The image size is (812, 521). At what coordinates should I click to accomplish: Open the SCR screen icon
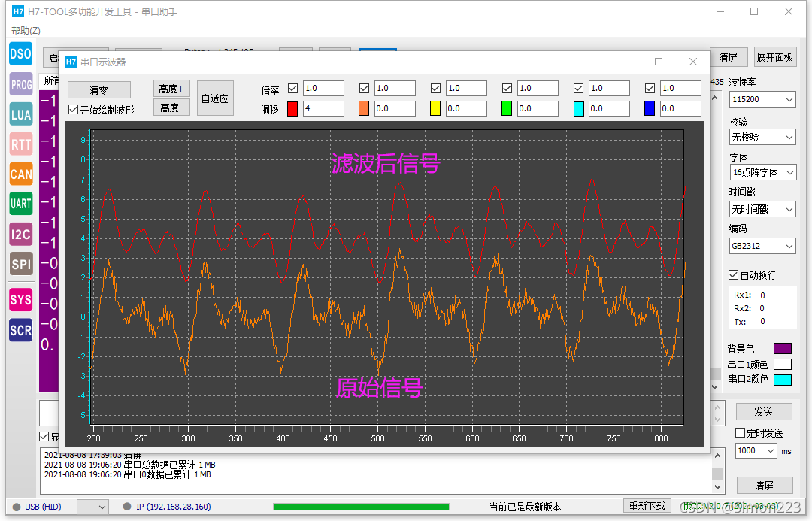pos(21,330)
